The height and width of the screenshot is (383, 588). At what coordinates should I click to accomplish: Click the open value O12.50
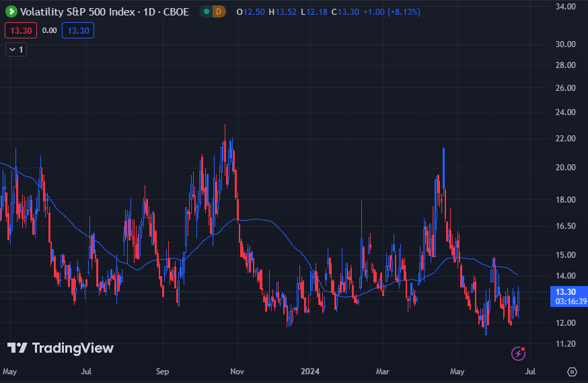(251, 12)
